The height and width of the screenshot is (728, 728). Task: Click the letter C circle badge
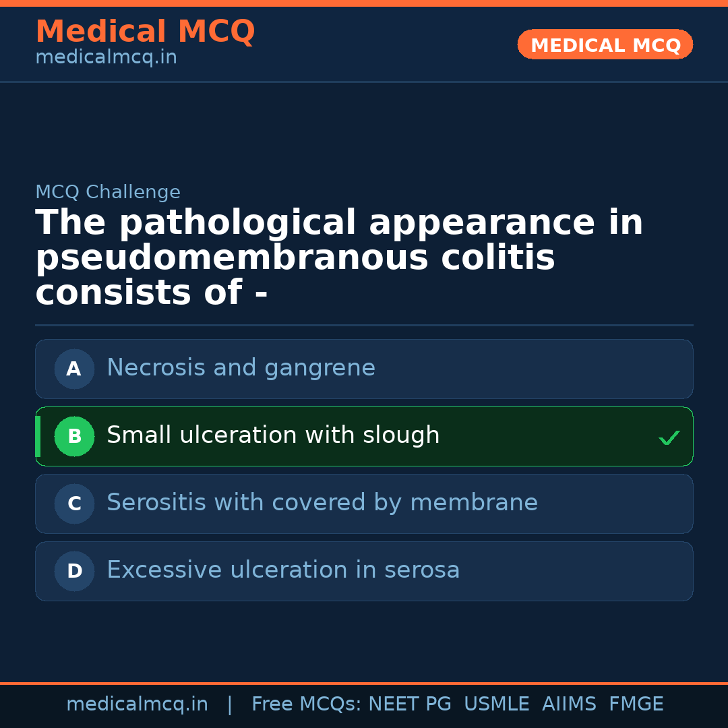click(x=74, y=504)
